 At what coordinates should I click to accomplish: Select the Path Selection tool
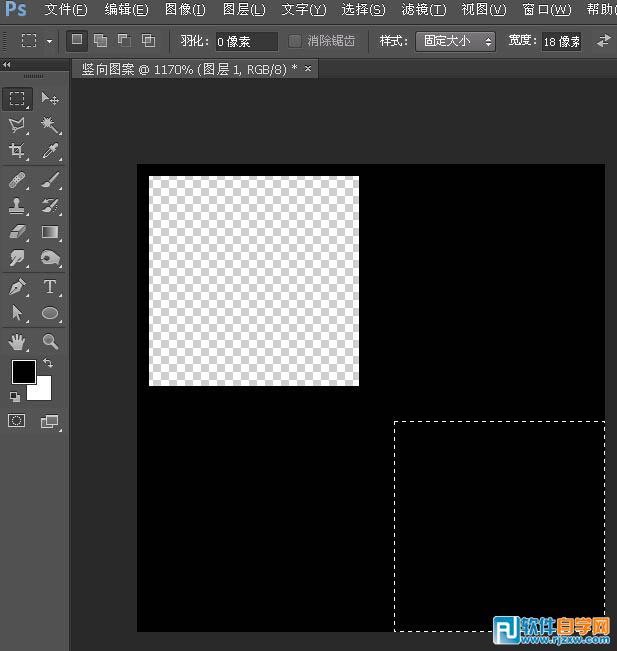tap(17, 313)
